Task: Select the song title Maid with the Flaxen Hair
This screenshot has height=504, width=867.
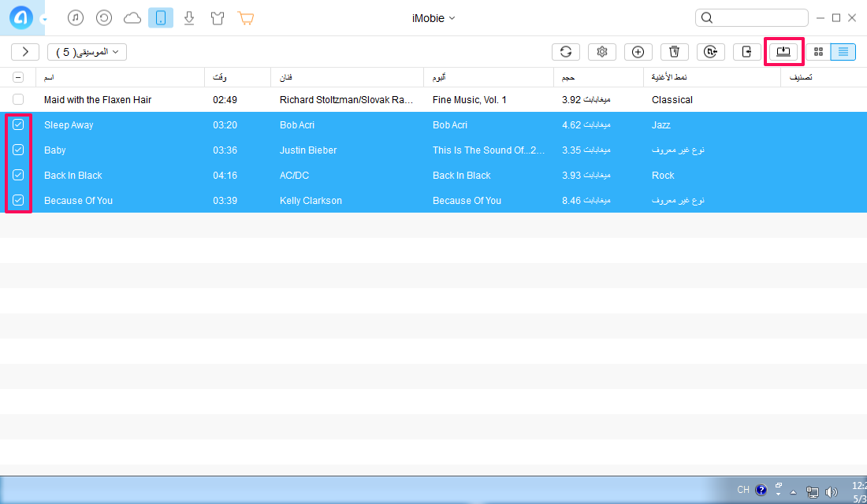Action: 98,100
